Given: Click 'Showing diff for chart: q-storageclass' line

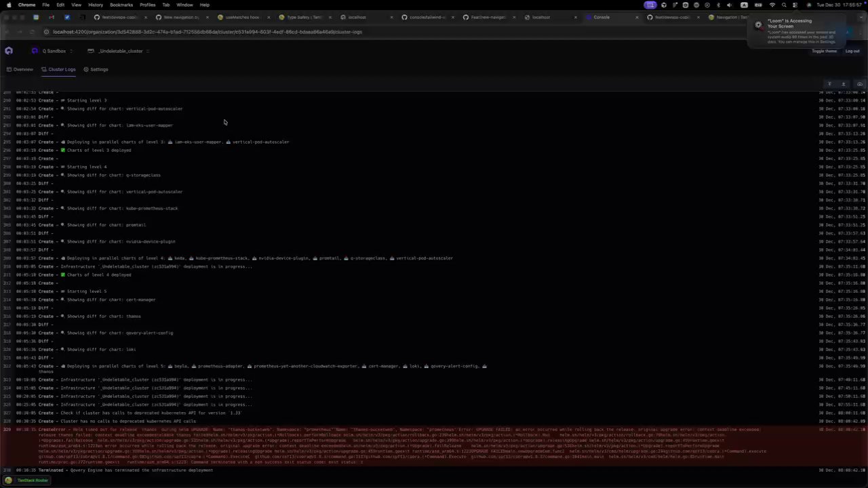Looking at the screenshot, I should (434, 175).
